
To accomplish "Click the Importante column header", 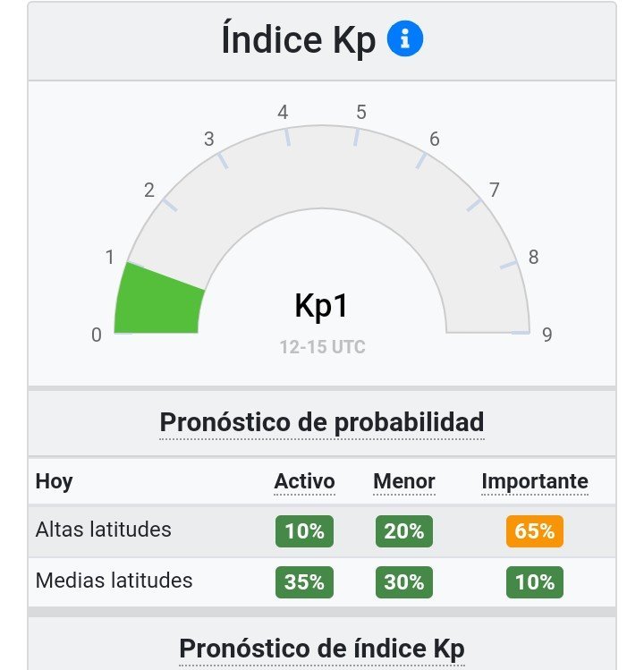I will tap(535, 481).
